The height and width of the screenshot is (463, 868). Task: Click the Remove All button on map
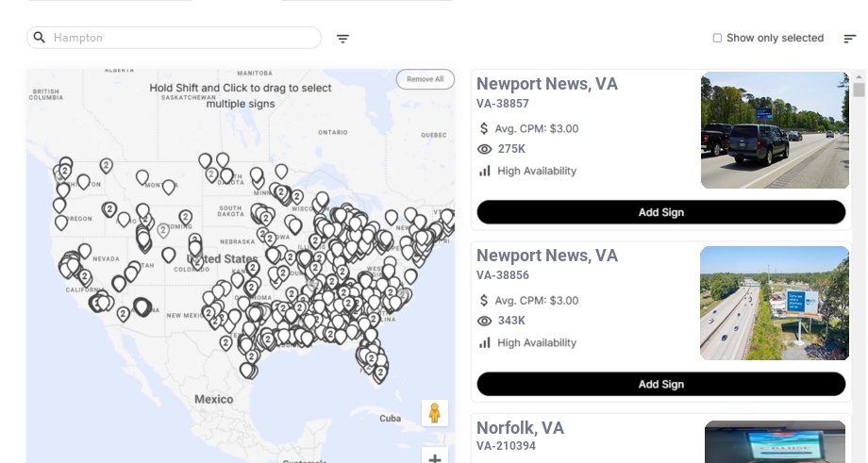[x=425, y=79]
